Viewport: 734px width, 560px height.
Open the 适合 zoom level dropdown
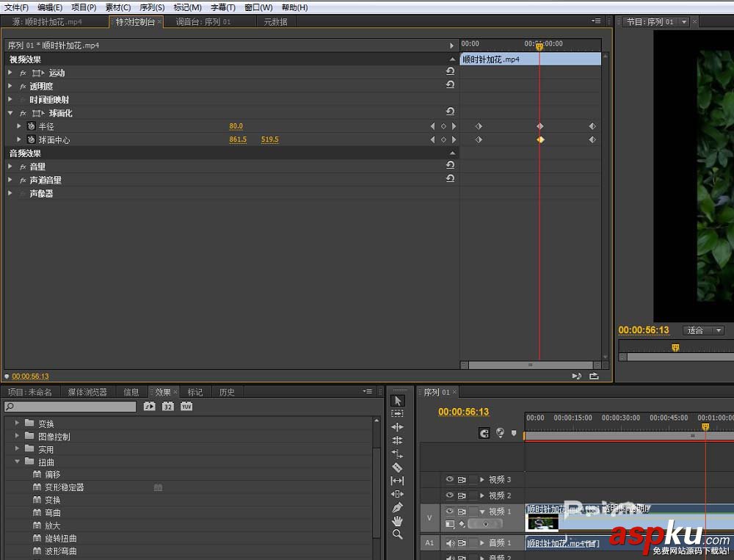703,330
